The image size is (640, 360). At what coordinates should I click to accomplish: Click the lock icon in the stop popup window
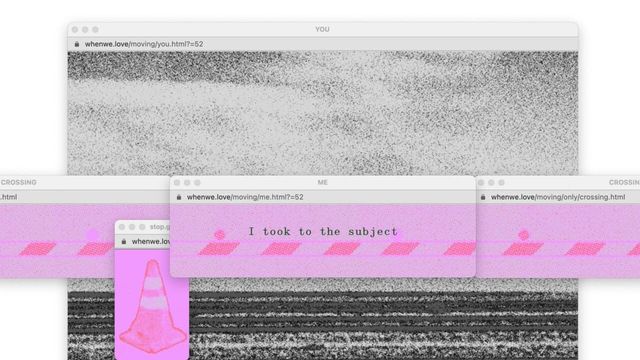(124, 242)
